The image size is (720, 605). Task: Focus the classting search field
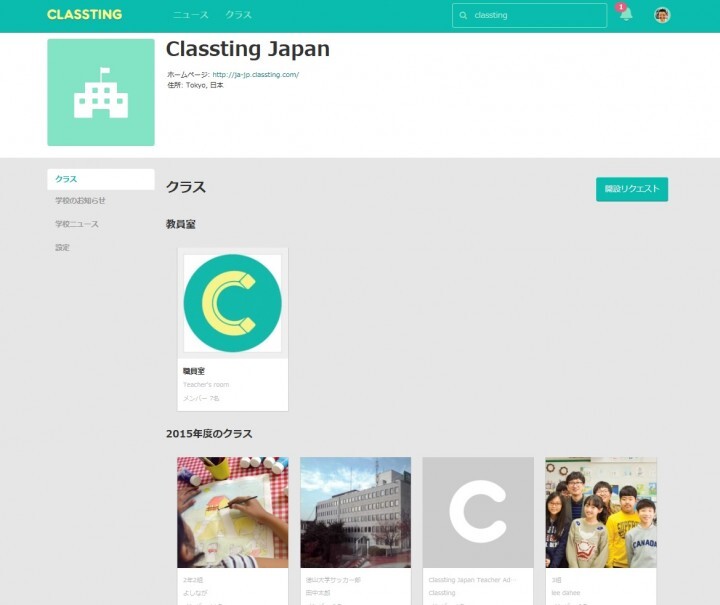tap(529, 16)
